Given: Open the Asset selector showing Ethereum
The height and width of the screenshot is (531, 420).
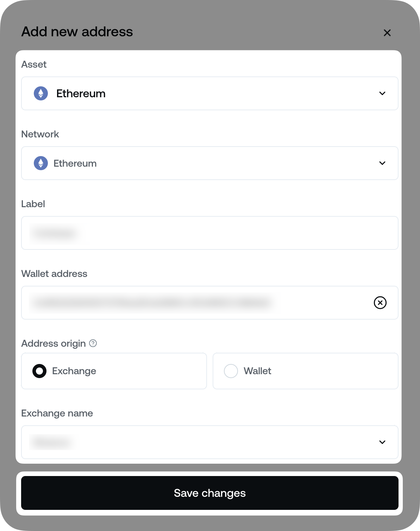Looking at the screenshot, I should 209,93.
